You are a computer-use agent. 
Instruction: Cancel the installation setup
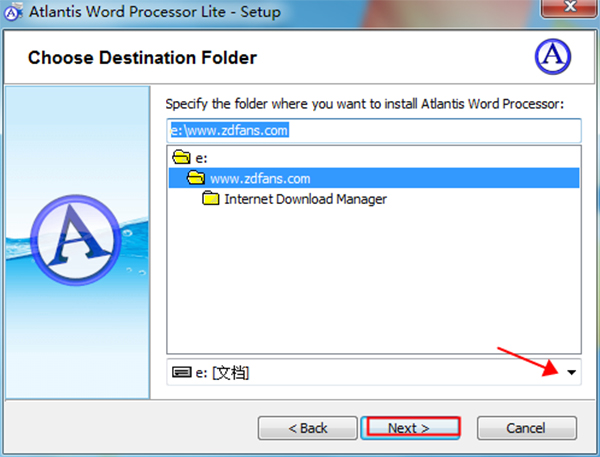tap(525, 428)
